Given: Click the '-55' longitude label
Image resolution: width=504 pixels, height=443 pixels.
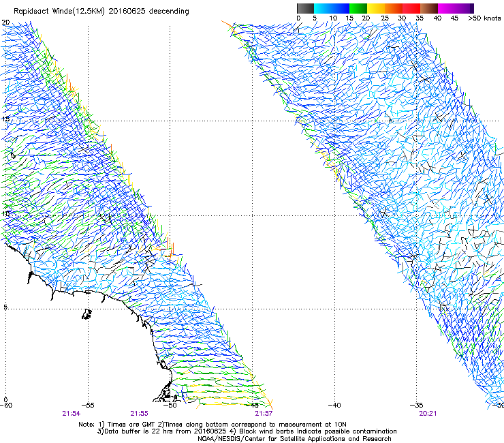Looking at the screenshot, I should (x=88, y=405).
